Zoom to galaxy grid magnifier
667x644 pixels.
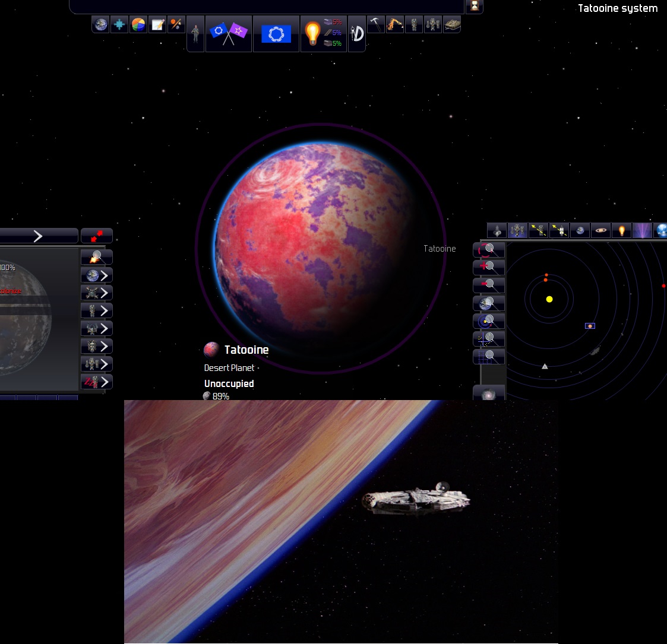(x=489, y=357)
